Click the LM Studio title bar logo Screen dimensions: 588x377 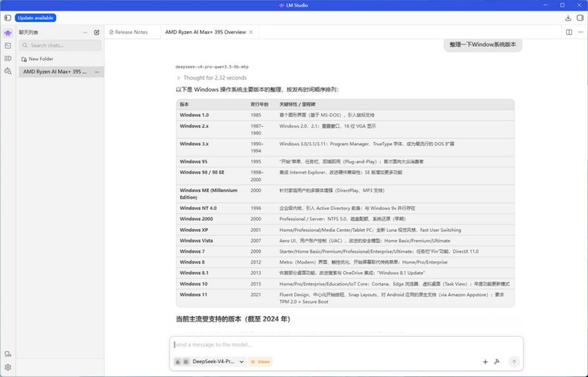coord(281,5)
